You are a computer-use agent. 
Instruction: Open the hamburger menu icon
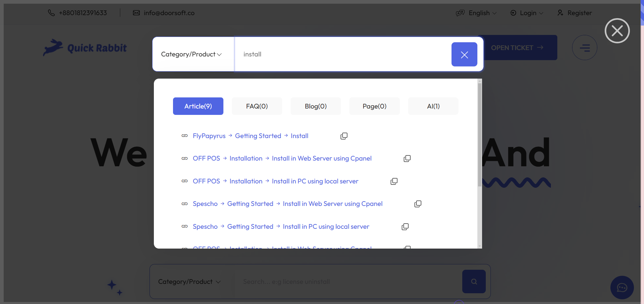click(585, 47)
